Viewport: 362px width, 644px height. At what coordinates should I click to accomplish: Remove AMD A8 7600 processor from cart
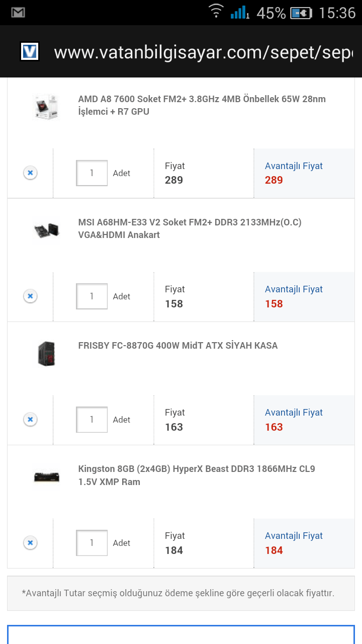coord(30,173)
